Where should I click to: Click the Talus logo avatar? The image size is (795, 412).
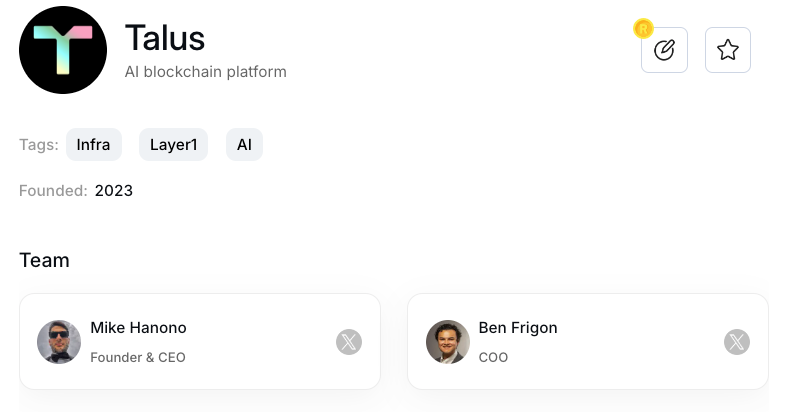click(63, 50)
